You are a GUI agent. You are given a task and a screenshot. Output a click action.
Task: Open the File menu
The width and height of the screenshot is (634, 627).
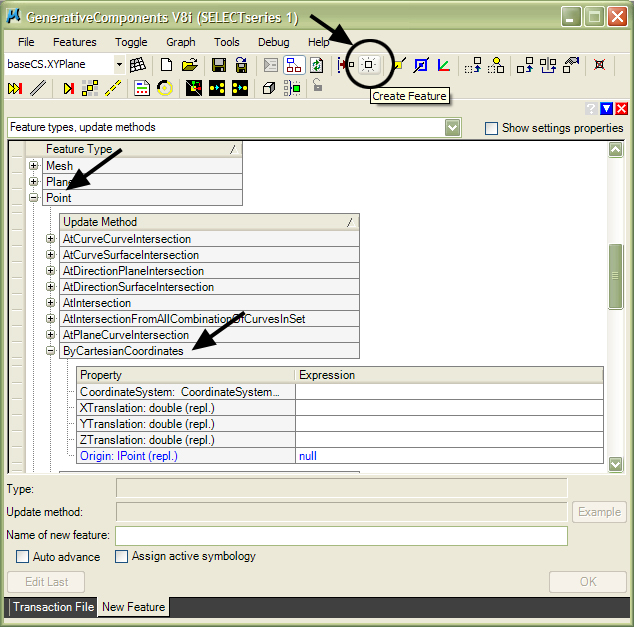[26, 42]
